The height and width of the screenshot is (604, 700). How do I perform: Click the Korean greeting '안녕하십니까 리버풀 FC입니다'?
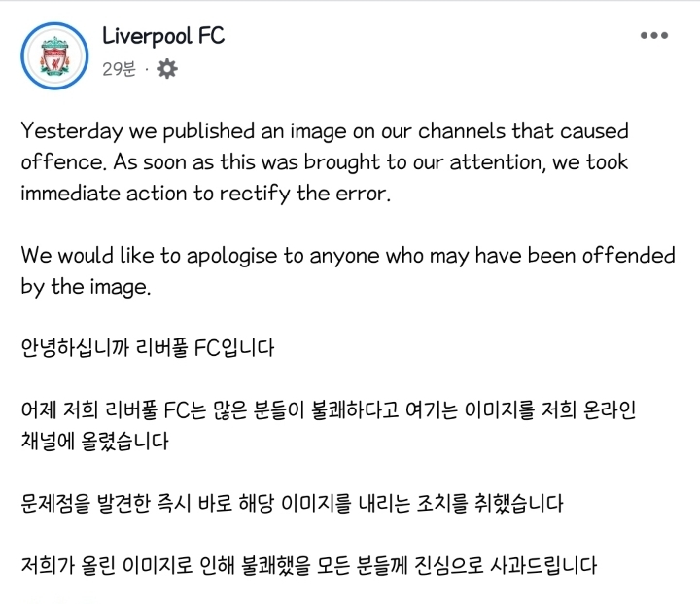(x=148, y=348)
